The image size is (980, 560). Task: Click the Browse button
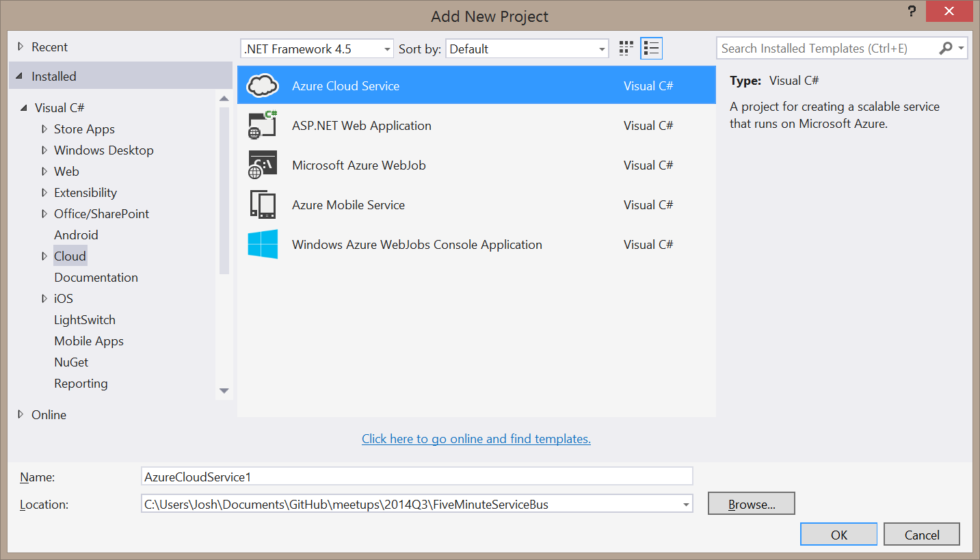tap(752, 505)
